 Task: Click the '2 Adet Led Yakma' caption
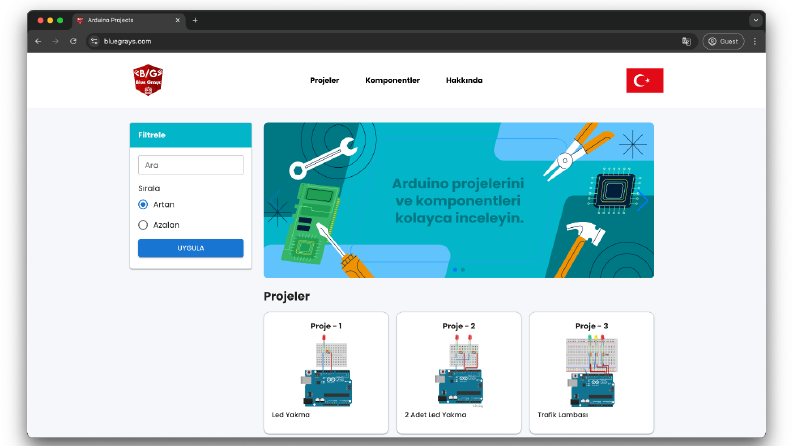(x=435, y=415)
